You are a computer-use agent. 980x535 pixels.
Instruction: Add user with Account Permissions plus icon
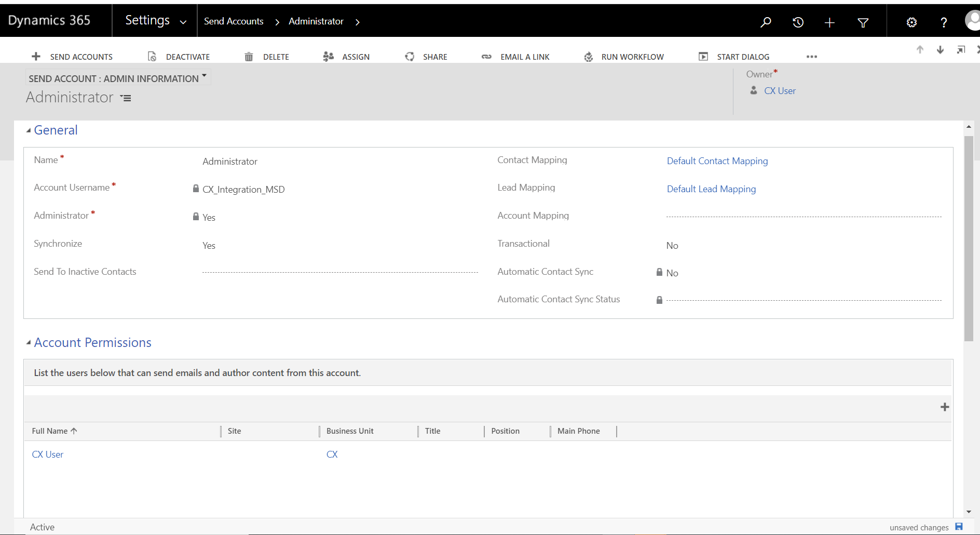pos(945,407)
